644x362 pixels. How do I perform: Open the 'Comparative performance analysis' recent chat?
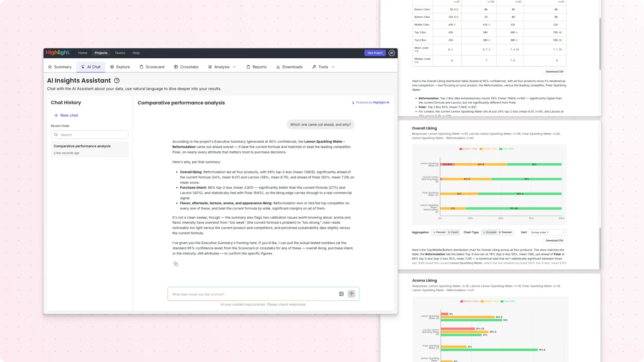(90, 149)
